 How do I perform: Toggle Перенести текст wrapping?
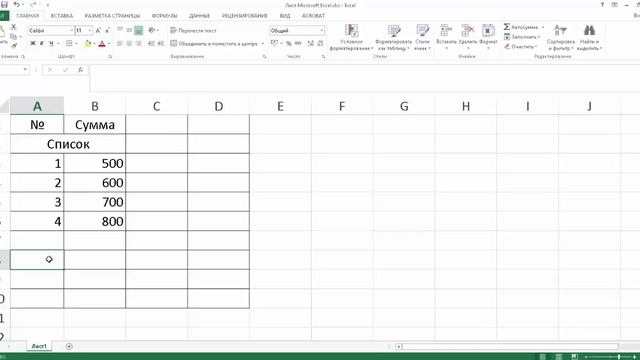[193, 30]
